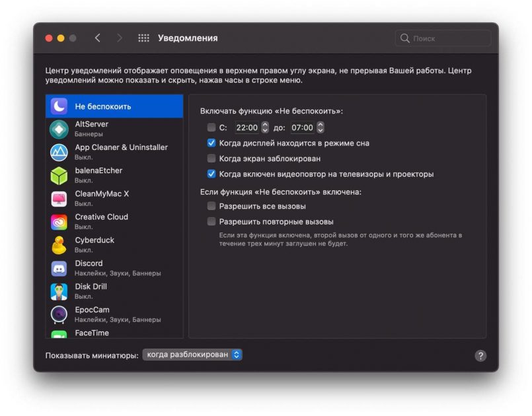Uncheck 'Когда дисплей находится в режиме сна'
Image resolution: width=532 pixels, height=416 pixels.
click(211, 143)
